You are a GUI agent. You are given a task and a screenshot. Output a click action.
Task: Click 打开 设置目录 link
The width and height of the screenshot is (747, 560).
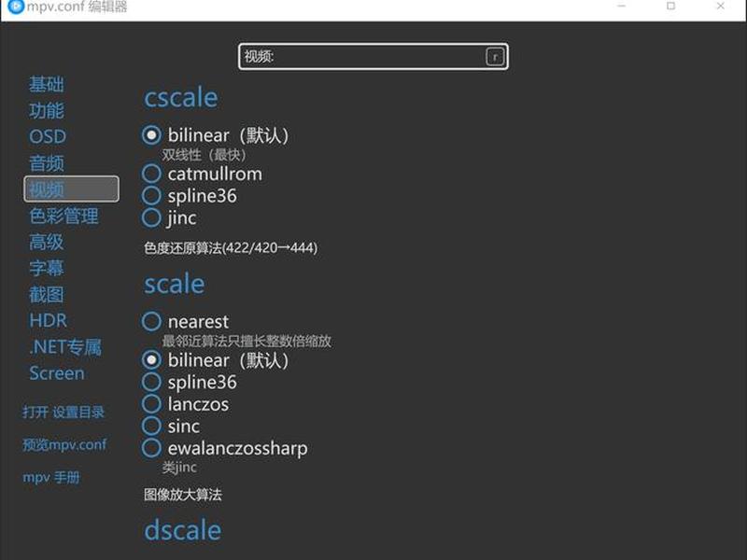(x=63, y=412)
